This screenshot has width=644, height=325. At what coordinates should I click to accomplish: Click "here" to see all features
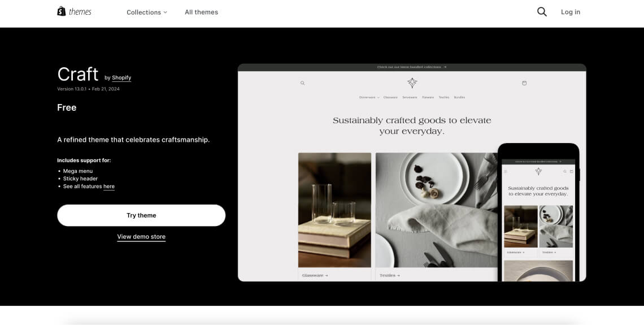(x=109, y=187)
